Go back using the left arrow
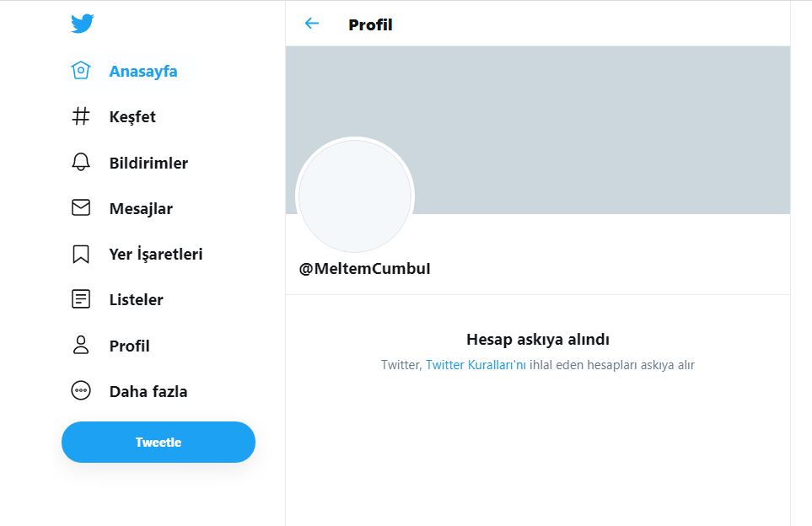Viewport: 812px width, 526px height. (312, 24)
